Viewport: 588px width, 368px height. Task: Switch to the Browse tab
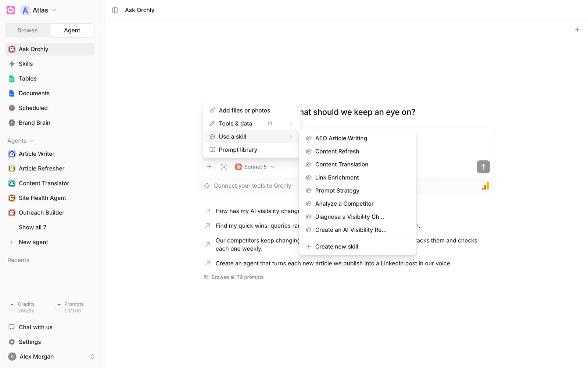click(28, 30)
